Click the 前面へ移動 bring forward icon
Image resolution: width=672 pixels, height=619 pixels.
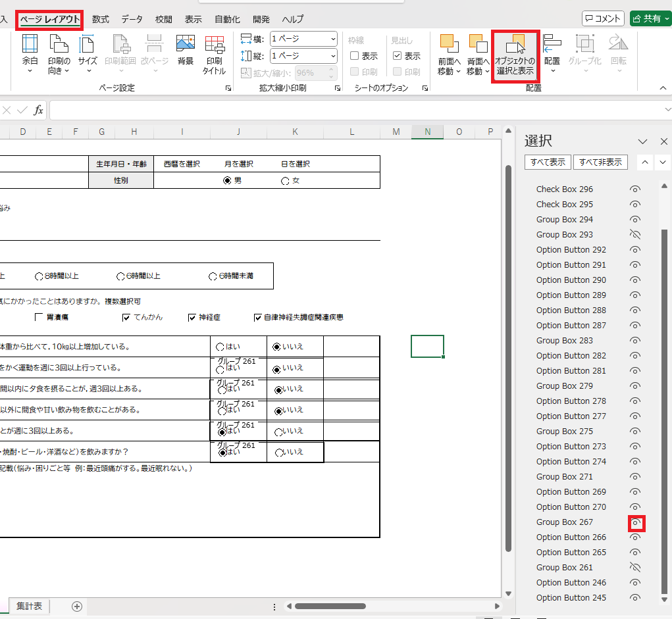click(449, 45)
